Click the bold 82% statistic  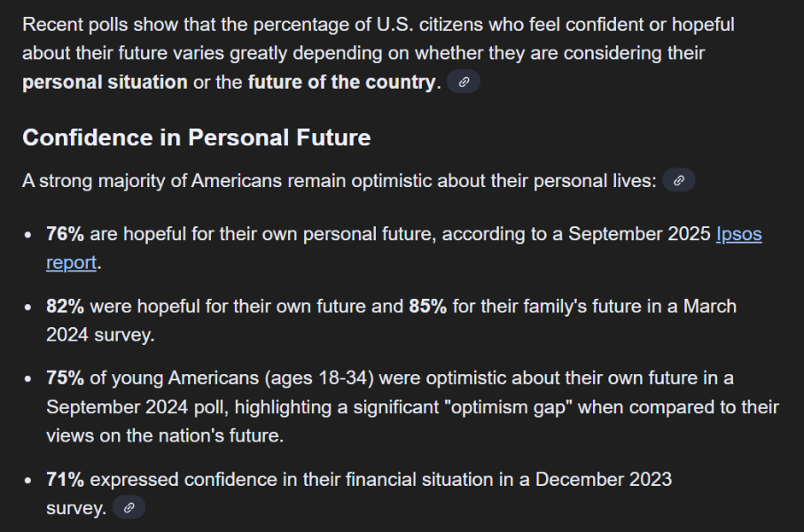click(65, 307)
